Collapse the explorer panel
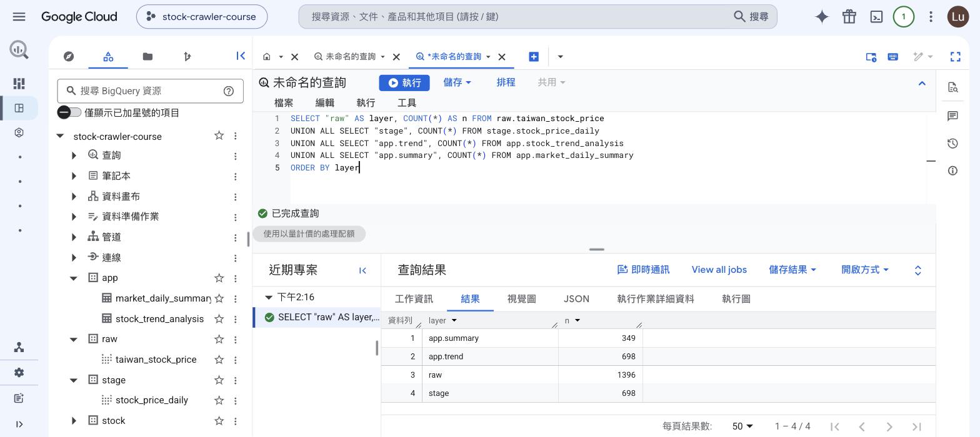 coord(241,56)
